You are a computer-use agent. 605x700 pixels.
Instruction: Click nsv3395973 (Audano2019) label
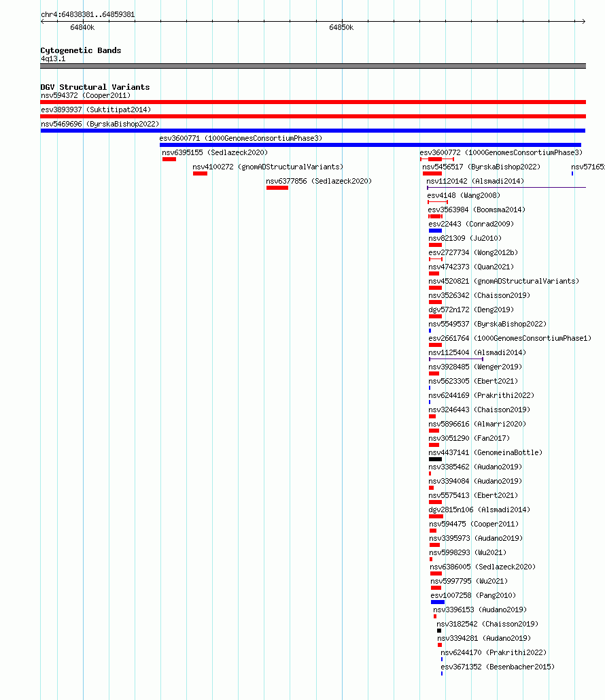[476, 538]
